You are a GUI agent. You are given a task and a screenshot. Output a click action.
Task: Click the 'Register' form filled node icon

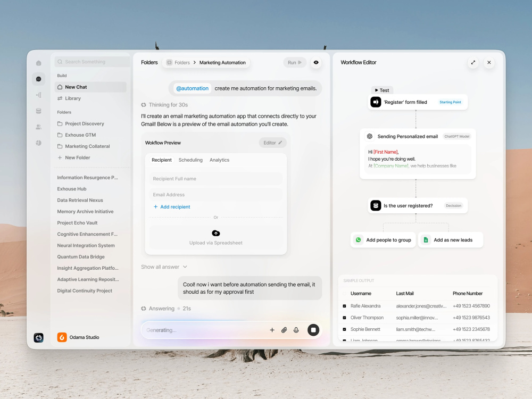376,102
